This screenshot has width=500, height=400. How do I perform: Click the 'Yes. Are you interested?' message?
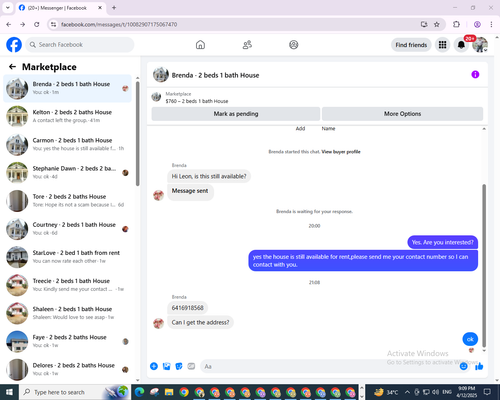pos(442,242)
